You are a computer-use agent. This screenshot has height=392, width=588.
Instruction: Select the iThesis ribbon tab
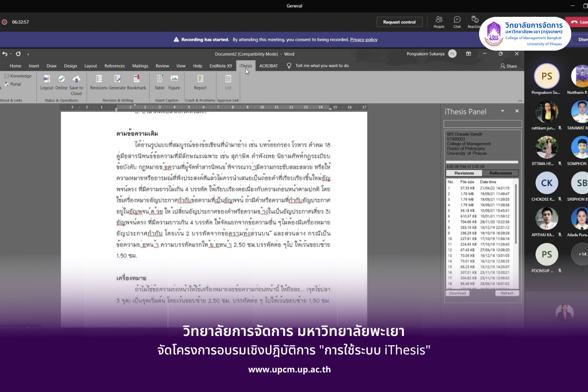tap(246, 66)
